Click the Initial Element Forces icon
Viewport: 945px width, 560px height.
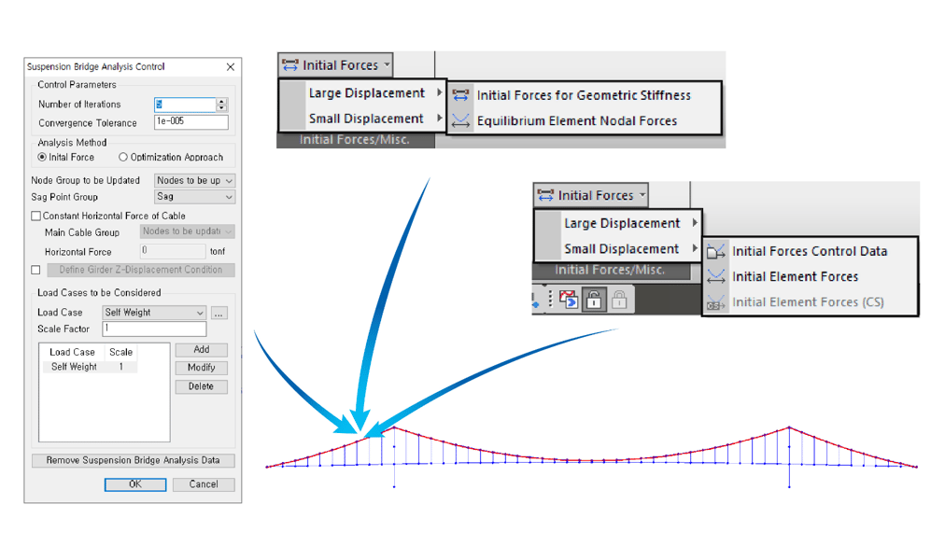[x=716, y=276]
